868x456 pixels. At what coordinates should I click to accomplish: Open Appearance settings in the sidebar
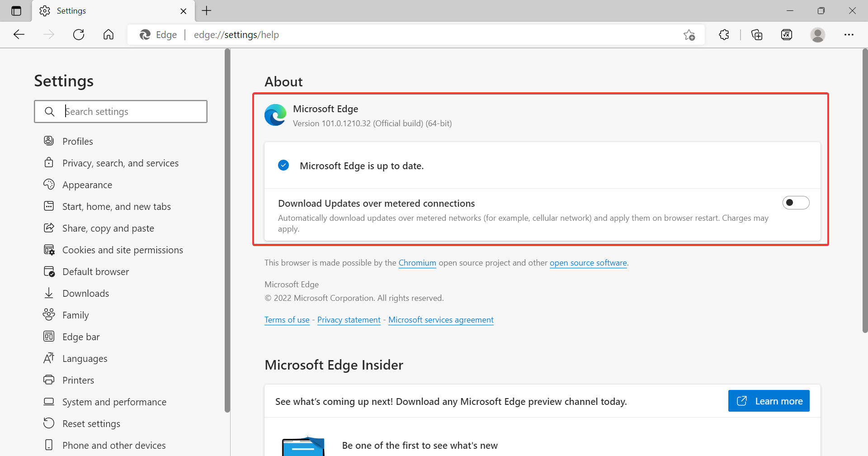[87, 185]
